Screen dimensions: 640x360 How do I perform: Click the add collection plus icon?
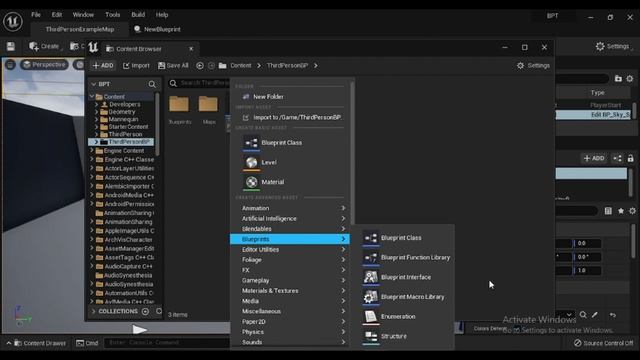tap(145, 311)
